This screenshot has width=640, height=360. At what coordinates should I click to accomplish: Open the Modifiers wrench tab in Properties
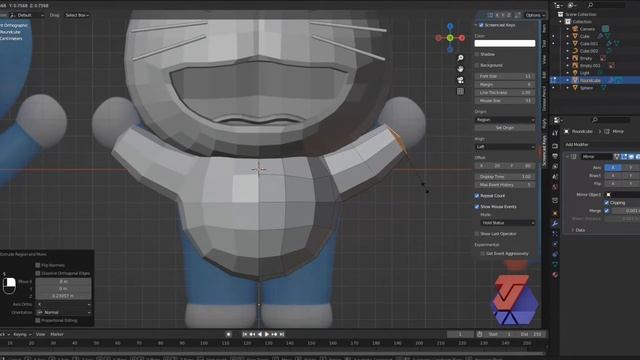[555, 224]
